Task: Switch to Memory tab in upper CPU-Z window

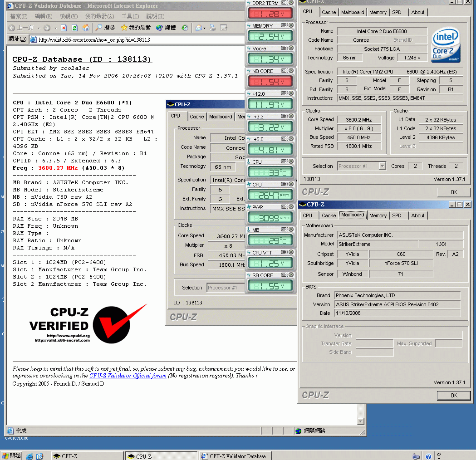Action: tap(378, 12)
